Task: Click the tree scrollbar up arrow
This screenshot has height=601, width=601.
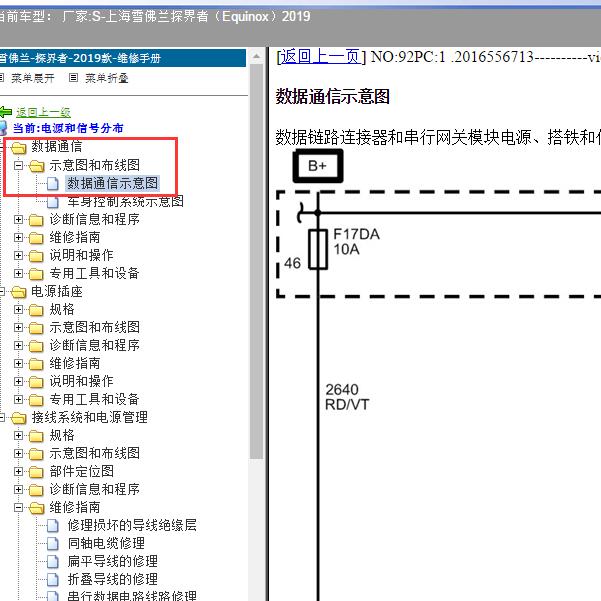Action: [x=256, y=57]
